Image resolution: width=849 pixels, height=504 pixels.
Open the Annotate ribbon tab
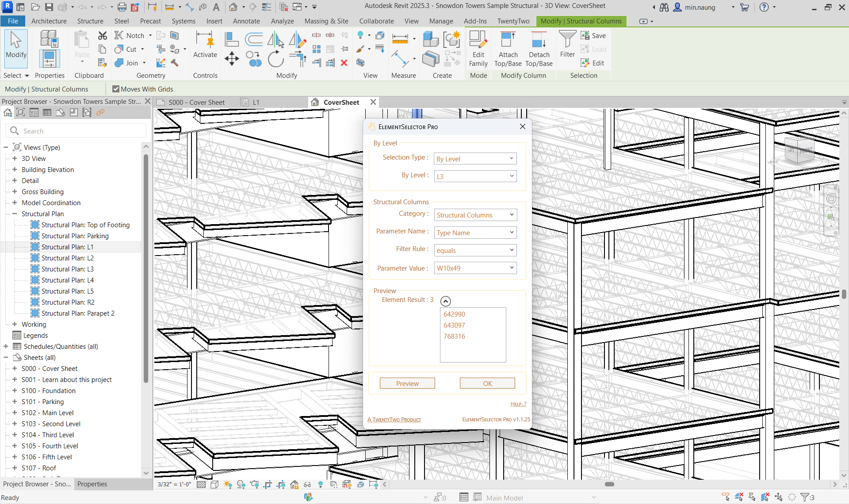[246, 21]
